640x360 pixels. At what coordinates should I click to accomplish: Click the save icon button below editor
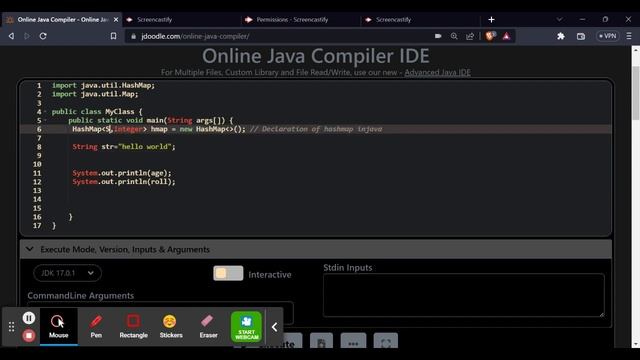(321, 342)
